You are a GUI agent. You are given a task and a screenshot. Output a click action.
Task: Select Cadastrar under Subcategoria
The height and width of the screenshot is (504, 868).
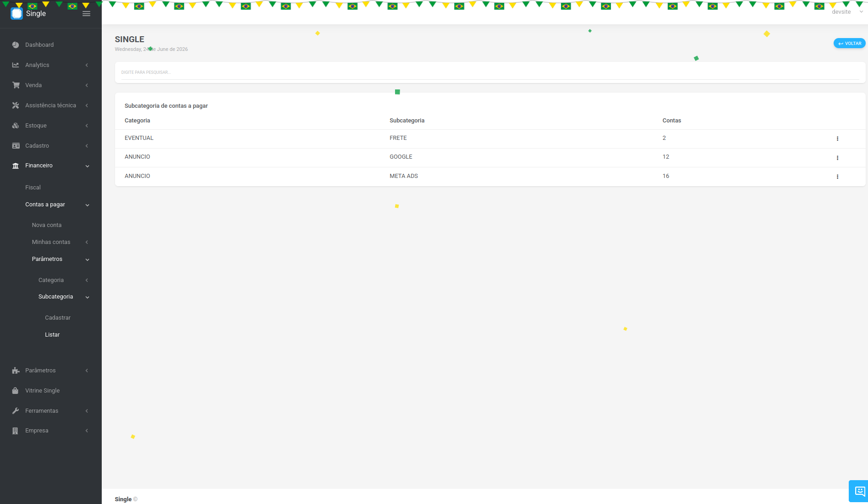click(x=58, y=318)
